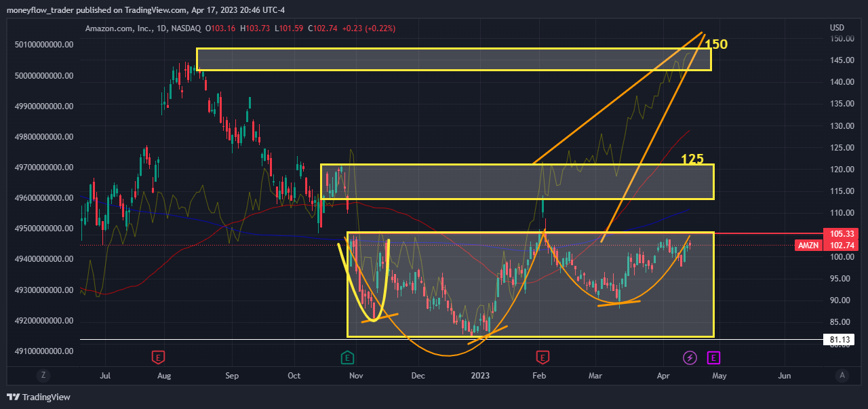Click 50000000000.00 on the left scale
Screen dimensions: 868x409
coord(43,75)
